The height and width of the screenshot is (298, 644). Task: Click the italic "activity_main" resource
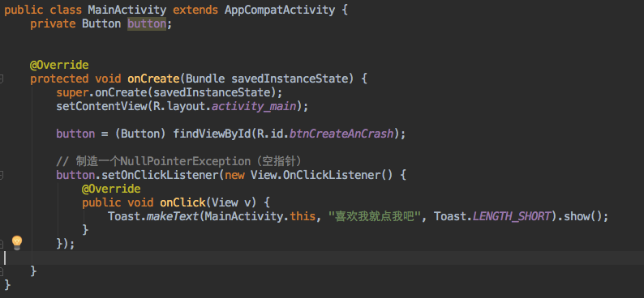pos(254,106)
